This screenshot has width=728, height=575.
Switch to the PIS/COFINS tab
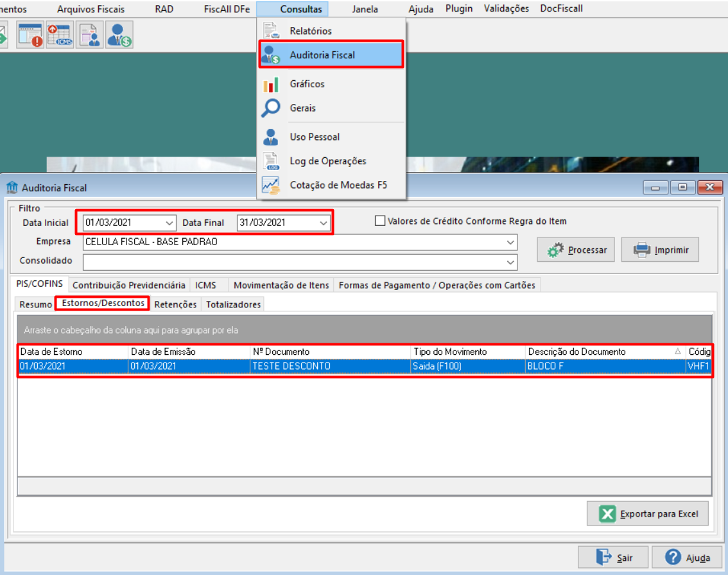click(x=39, y=284)
